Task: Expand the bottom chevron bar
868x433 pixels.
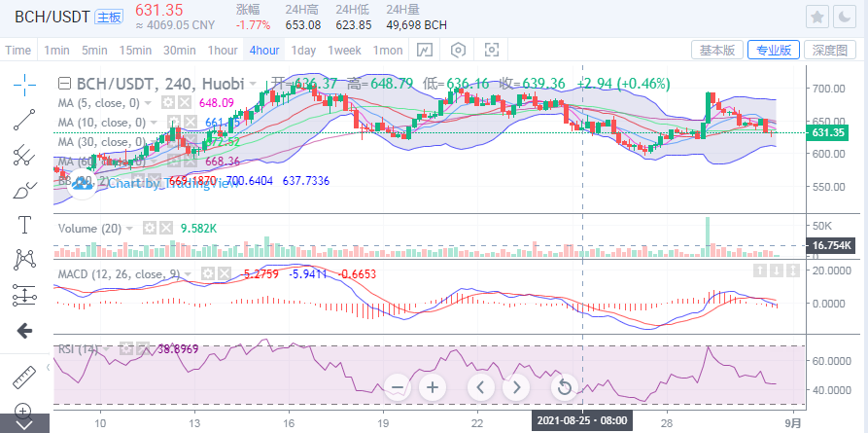Action: click(25, 425)
